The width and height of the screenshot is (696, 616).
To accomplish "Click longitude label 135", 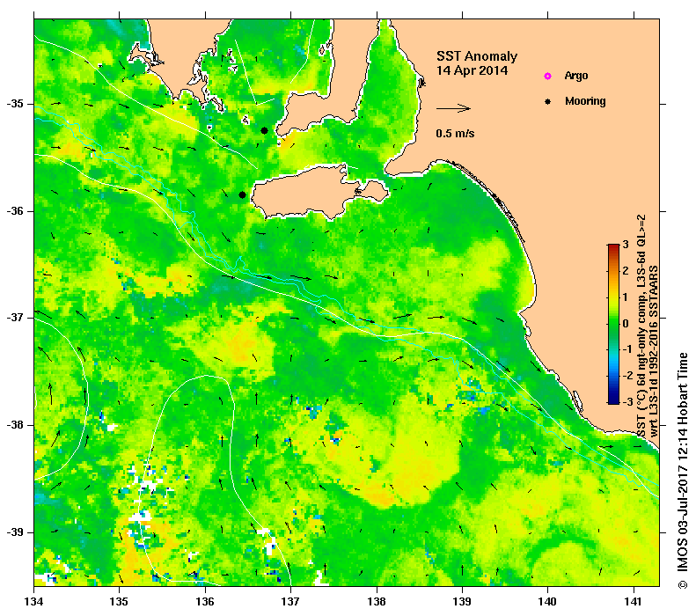I will (x=119, y=602).
